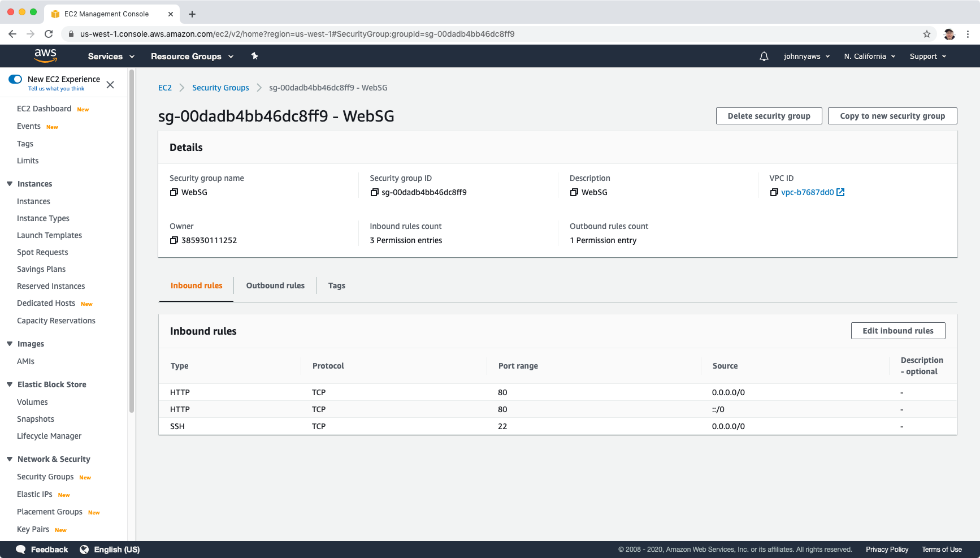Open Privacy Policy footer link

(887, 550)
